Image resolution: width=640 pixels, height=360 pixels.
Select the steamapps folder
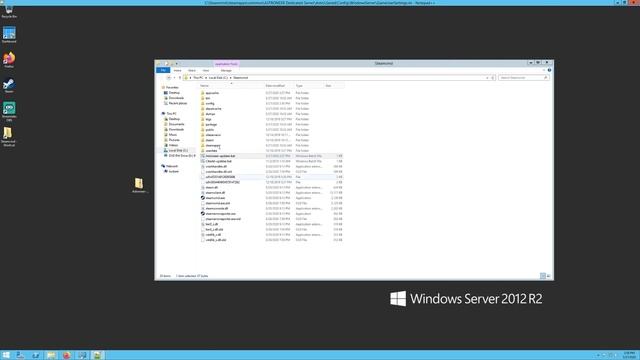pos(213,145)
